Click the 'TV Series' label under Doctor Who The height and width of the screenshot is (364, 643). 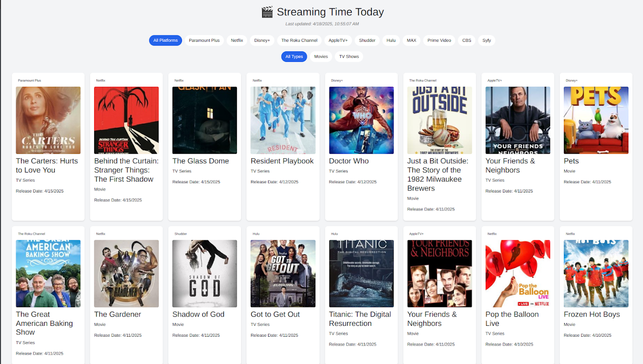click(339, 172)
